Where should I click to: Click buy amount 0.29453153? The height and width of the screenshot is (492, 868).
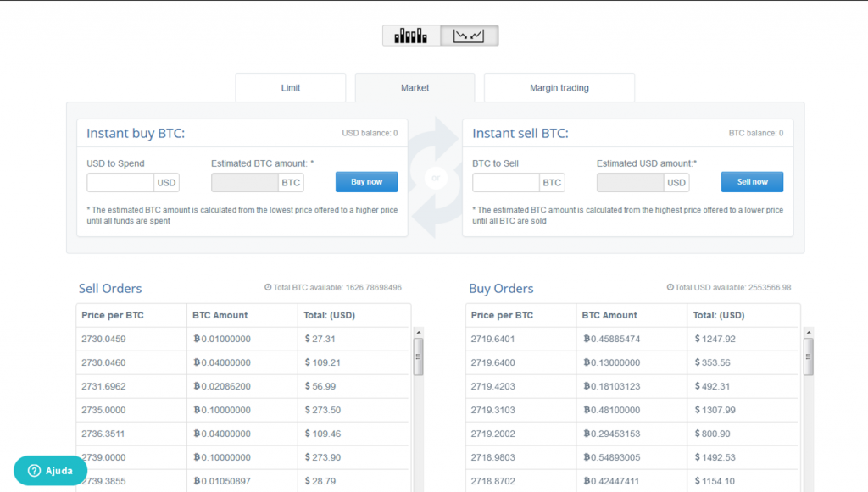[612, 434]
